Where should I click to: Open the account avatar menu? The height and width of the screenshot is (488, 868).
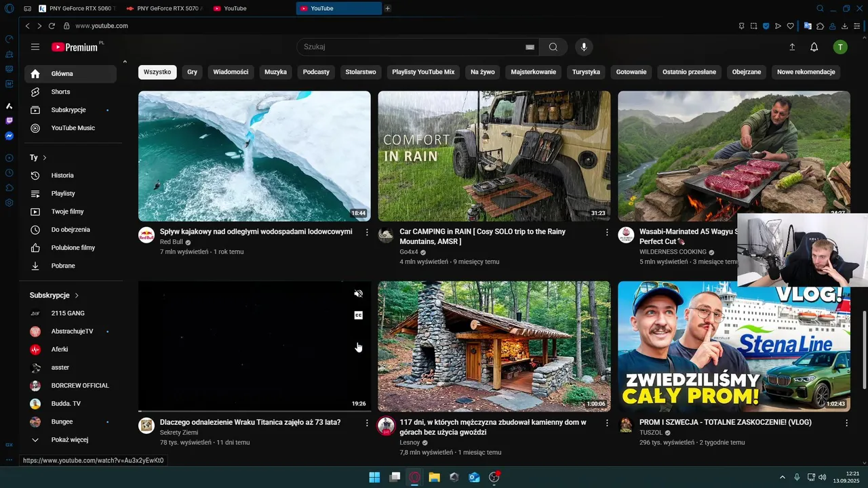click(x=840, y=47)
